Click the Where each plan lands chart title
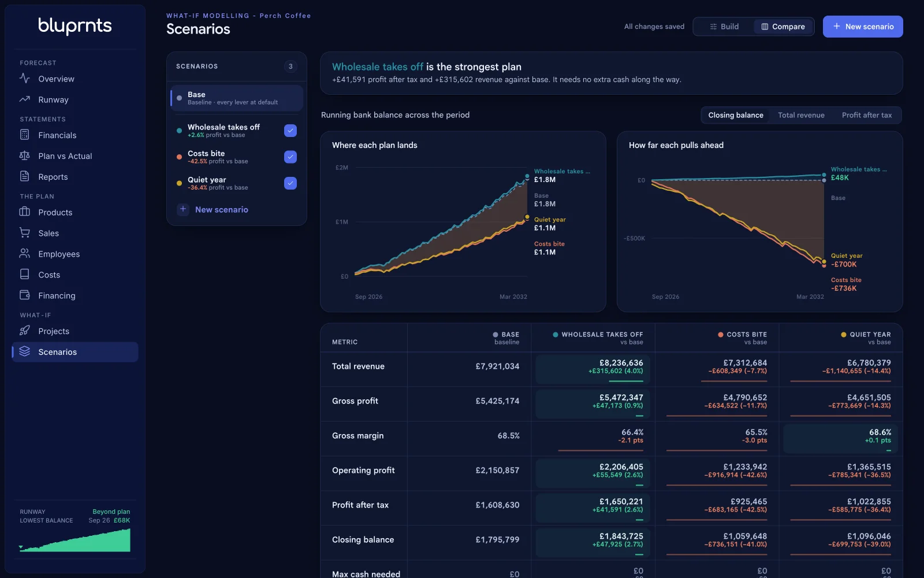924x578 pixels. coord(374,145)
